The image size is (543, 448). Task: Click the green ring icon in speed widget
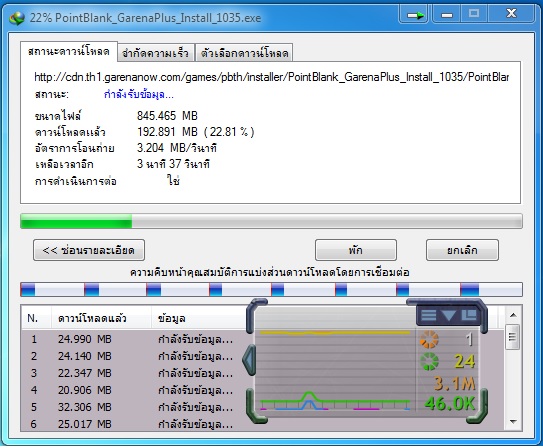tap(429, 361)
